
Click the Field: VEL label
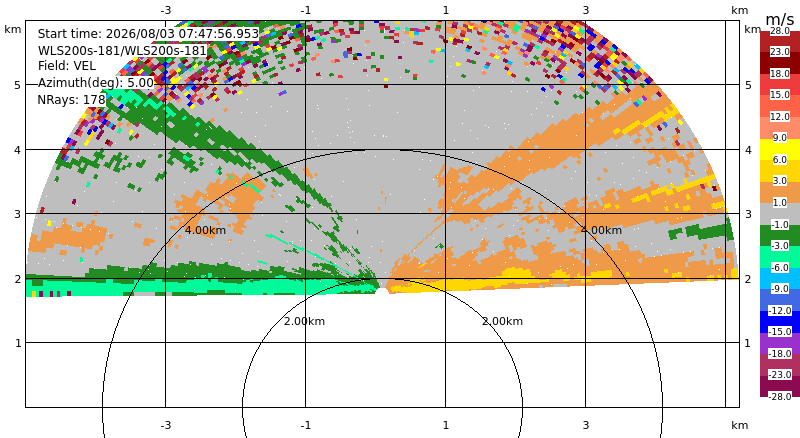pos(67,66)
